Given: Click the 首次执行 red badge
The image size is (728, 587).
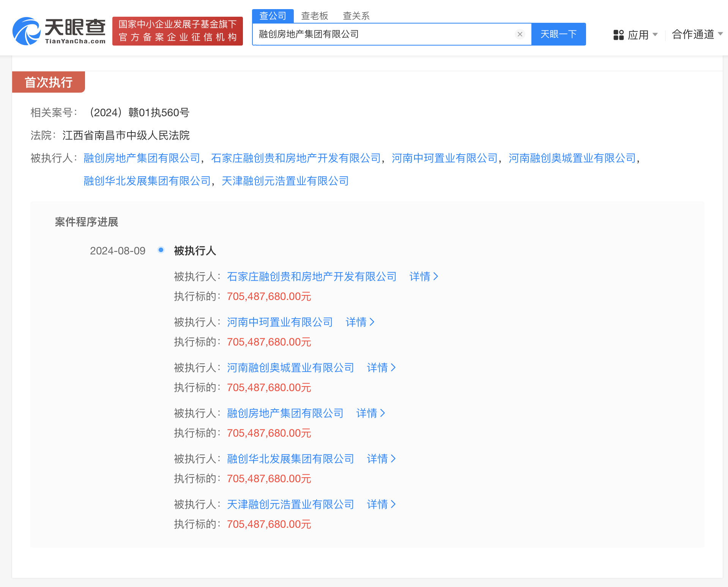Looking at the screenshot, I should (x=49, y=82).
